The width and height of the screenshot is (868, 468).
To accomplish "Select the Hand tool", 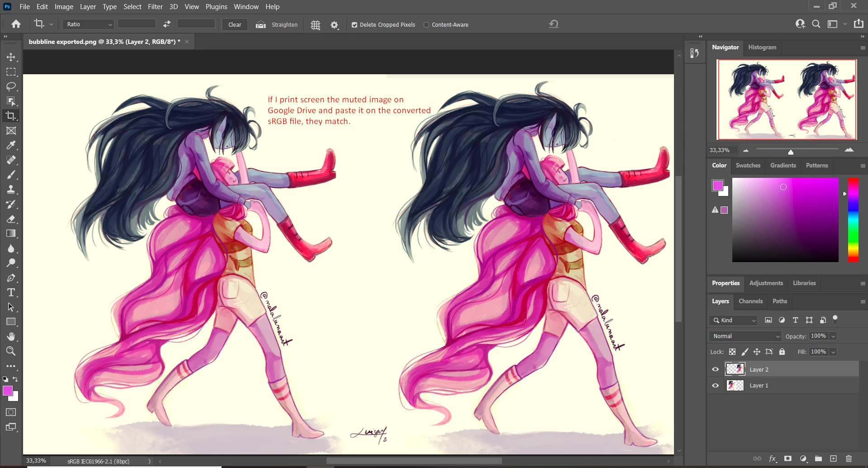I will [x=11, y=336].
